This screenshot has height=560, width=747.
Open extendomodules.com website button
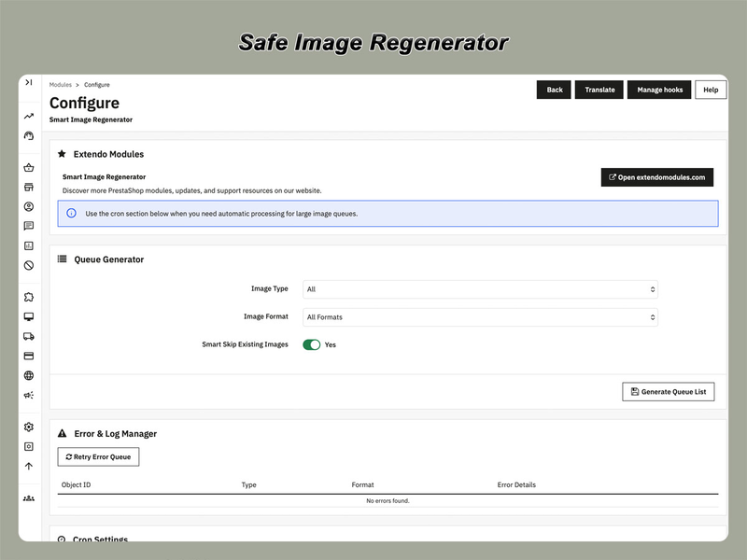click(657, 177)
